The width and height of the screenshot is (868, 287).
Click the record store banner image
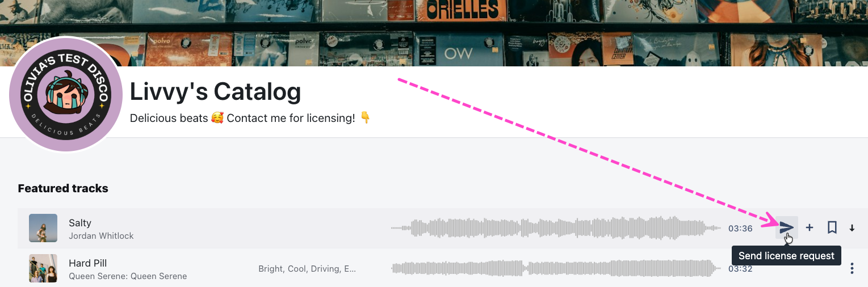434,33
